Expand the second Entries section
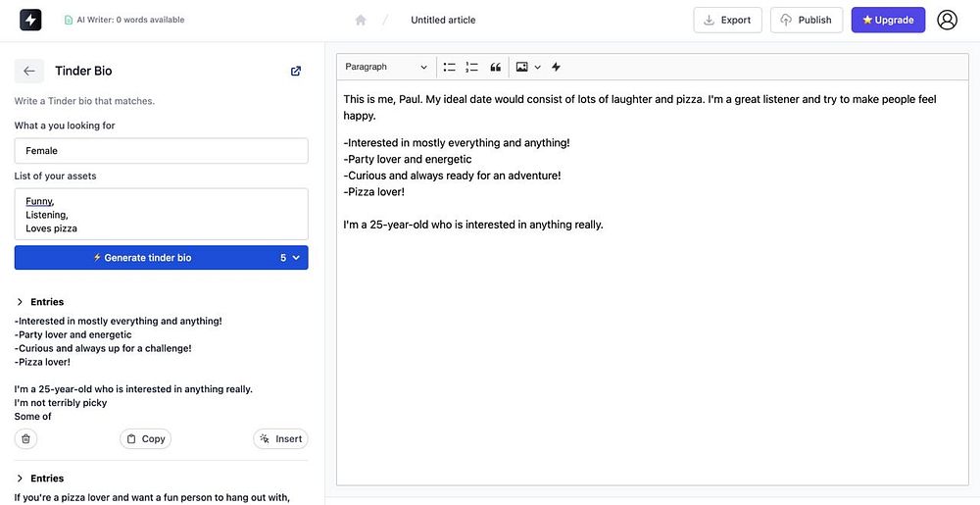980x505 pixels. (20, 479)
